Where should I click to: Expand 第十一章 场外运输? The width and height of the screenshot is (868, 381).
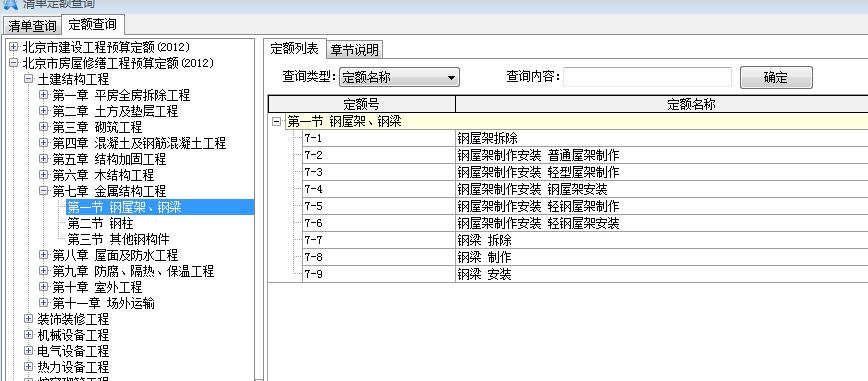(44, 303)
